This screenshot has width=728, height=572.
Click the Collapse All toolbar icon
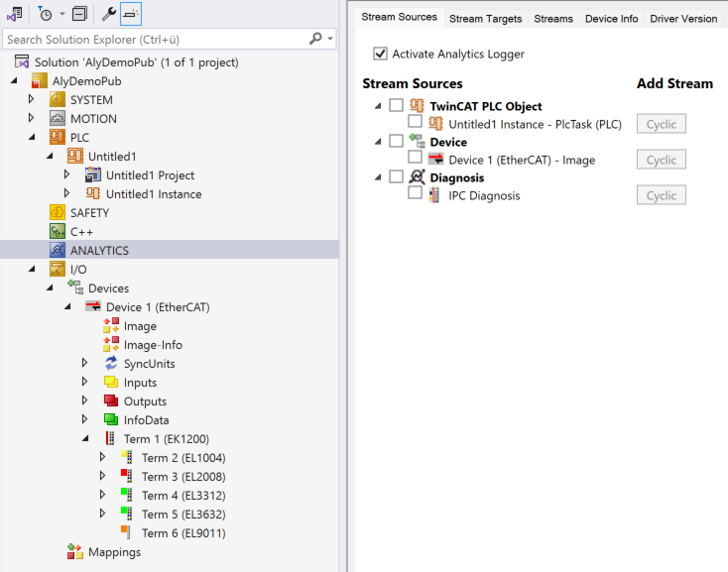point(80,14)
